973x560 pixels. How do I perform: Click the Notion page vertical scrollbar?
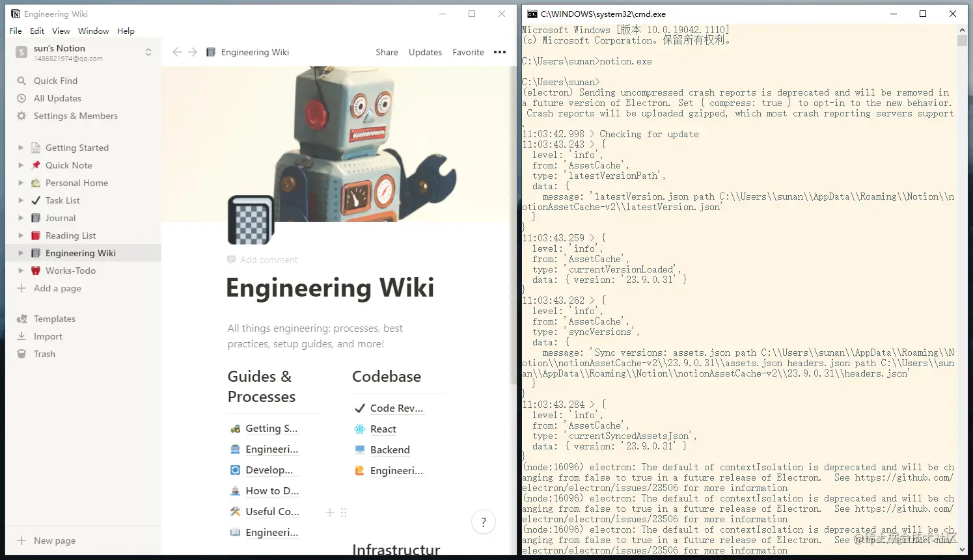click(514, 224)
